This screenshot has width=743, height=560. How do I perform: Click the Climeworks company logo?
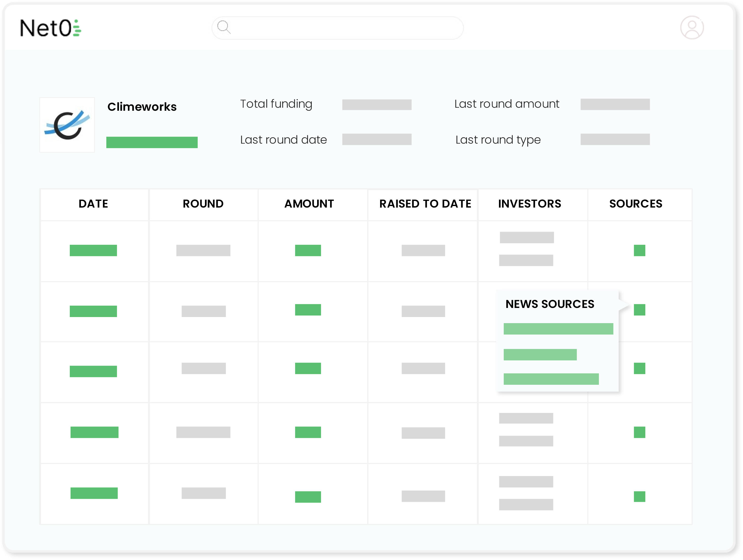(67, 125)
